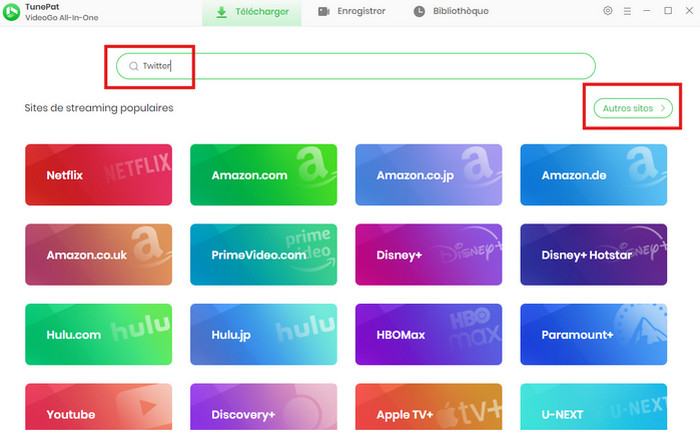The image size is (700, 442).
Task: Open the PrimeVideo.com tile
Action: tap(263, 254)
